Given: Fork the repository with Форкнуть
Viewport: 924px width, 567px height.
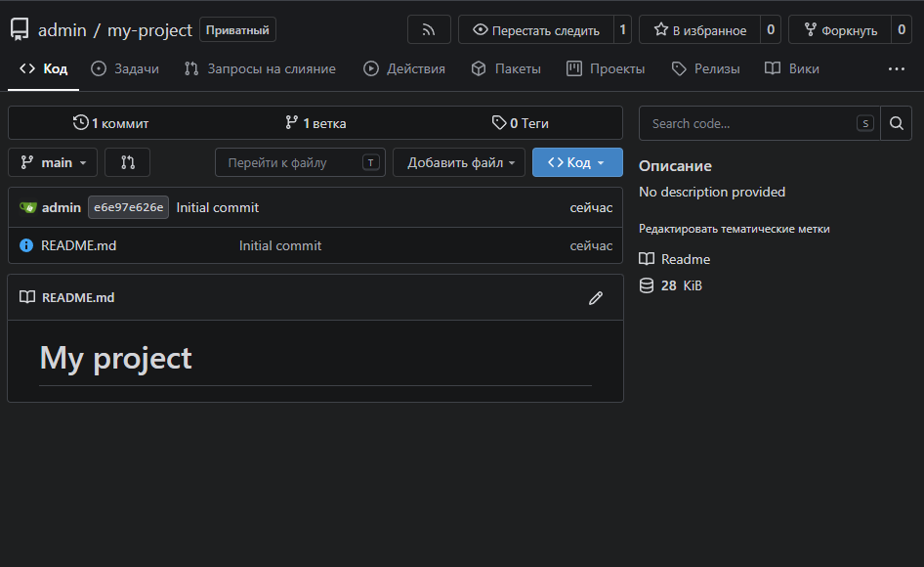Looking at the screenshot, I should pos(840,29).
